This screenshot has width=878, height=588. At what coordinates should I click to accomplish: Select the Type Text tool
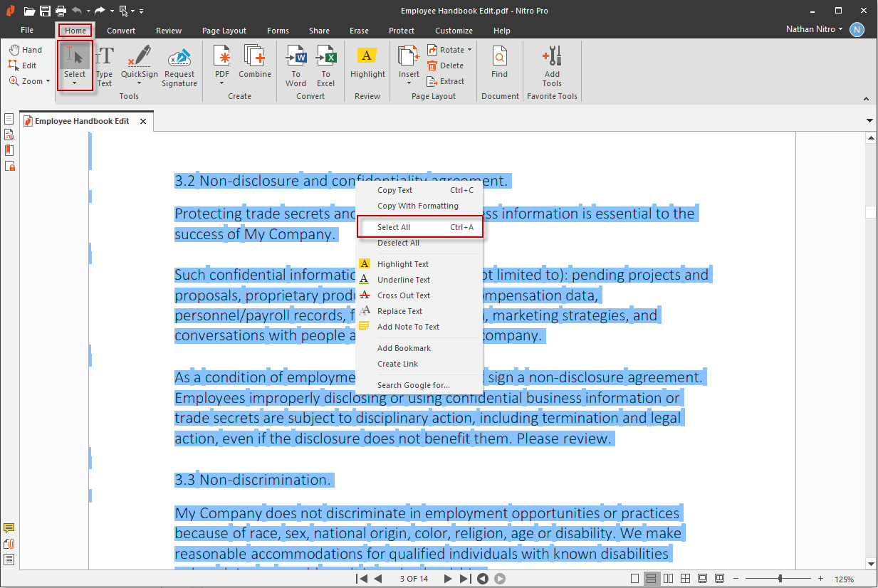[105, 66]
